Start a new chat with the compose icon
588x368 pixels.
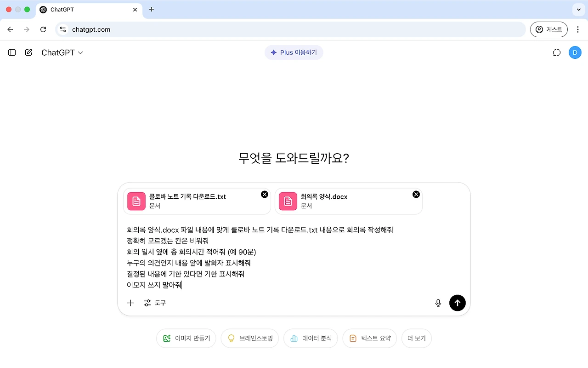(x=28, y=52)
